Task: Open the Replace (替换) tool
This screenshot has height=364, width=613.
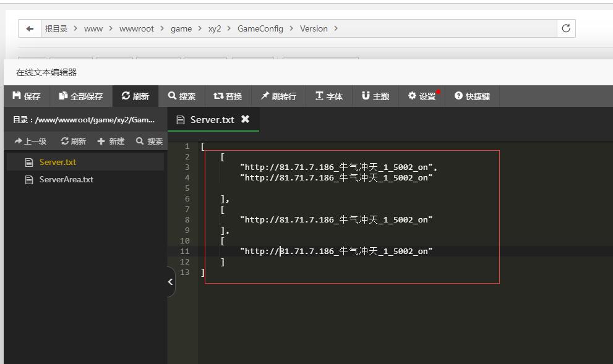Action: (228, 96)
